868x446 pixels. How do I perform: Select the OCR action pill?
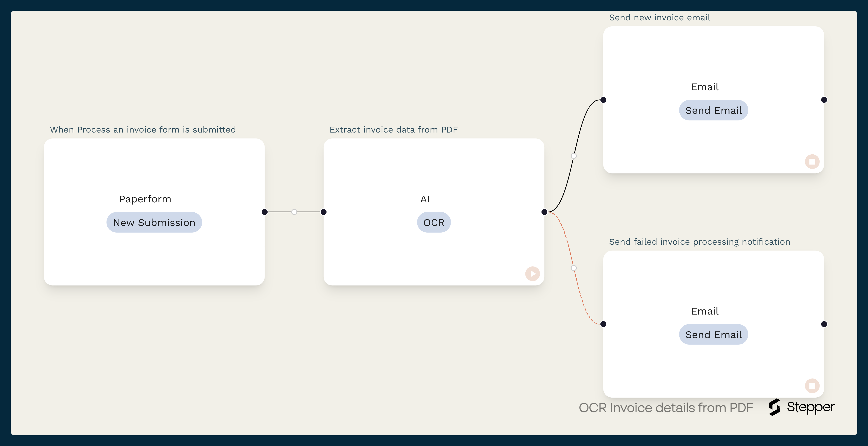pos(434,222)
